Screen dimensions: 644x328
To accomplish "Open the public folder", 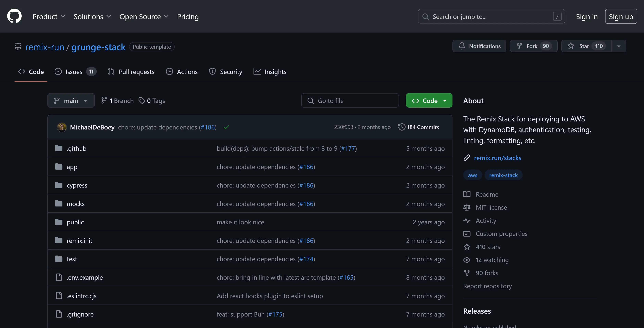I will point(75,222).
